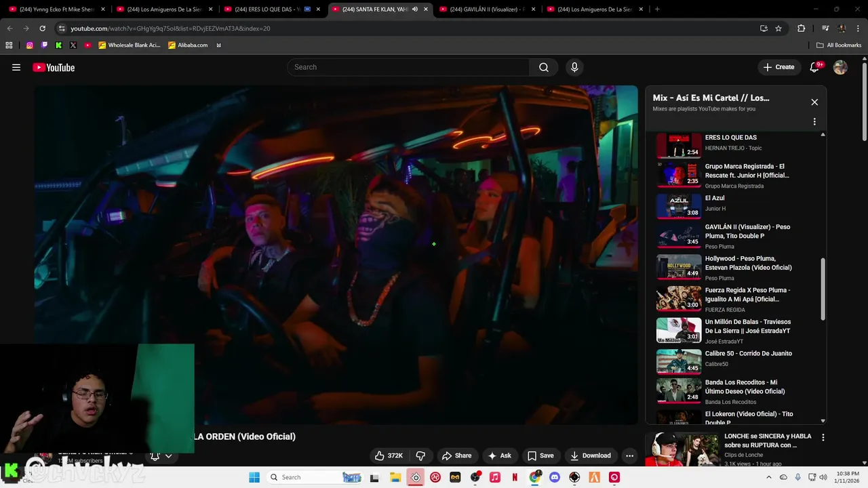
Task: Close the Mix playlist panel
Action: (x=814, y=102)
